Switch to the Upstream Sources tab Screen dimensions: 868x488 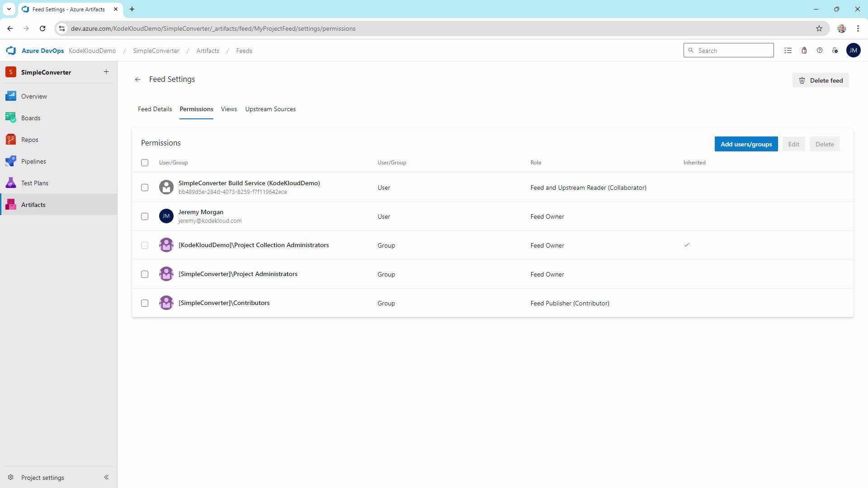tap(270, 109)
